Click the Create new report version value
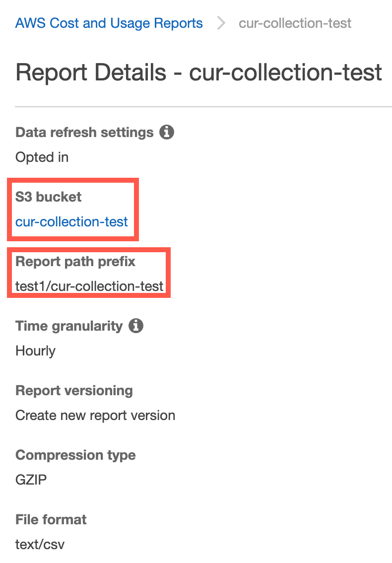 pyautogui.click(x=95, y=416)
